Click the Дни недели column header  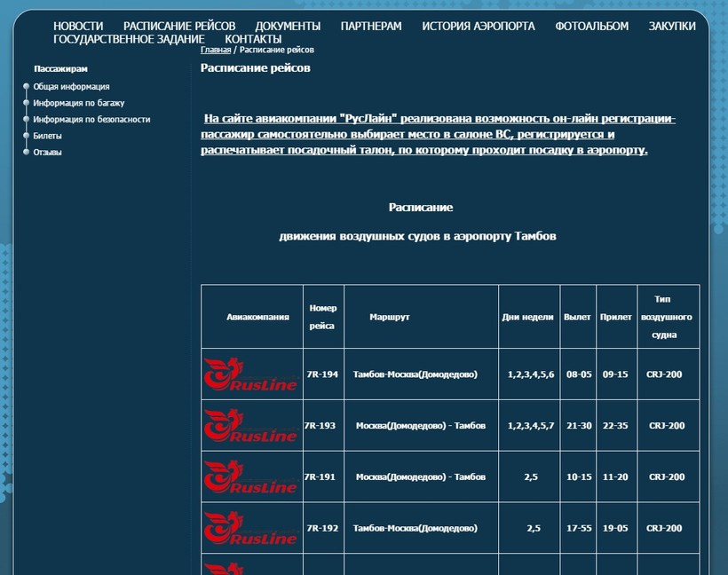tap(527, 317)
